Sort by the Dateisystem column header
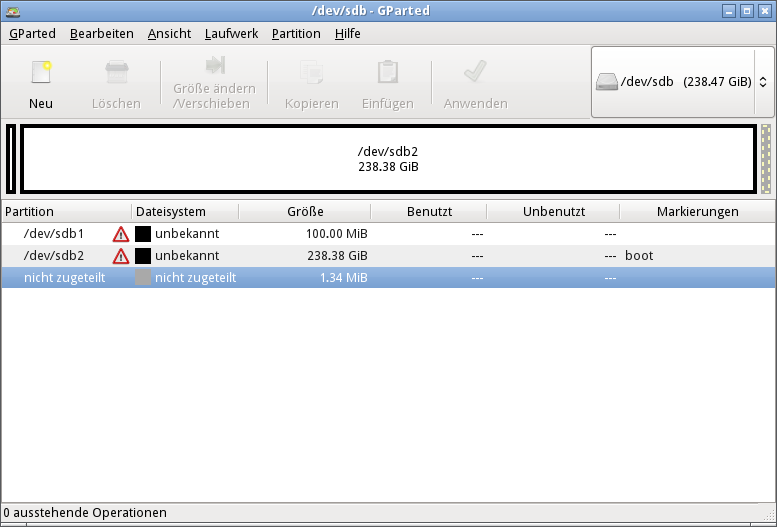This screenshot has width=777, height=527. [185, 212]
